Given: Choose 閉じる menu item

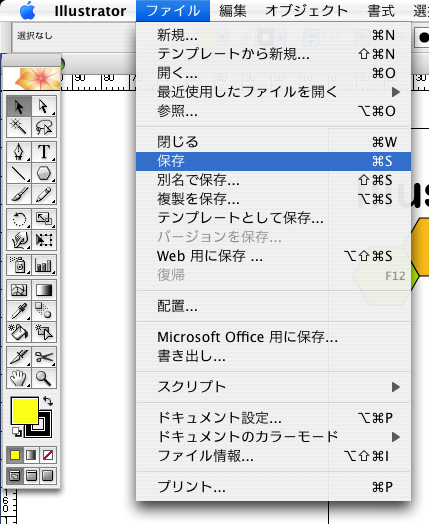Looking at the screenshot, I should pos(273,142).
